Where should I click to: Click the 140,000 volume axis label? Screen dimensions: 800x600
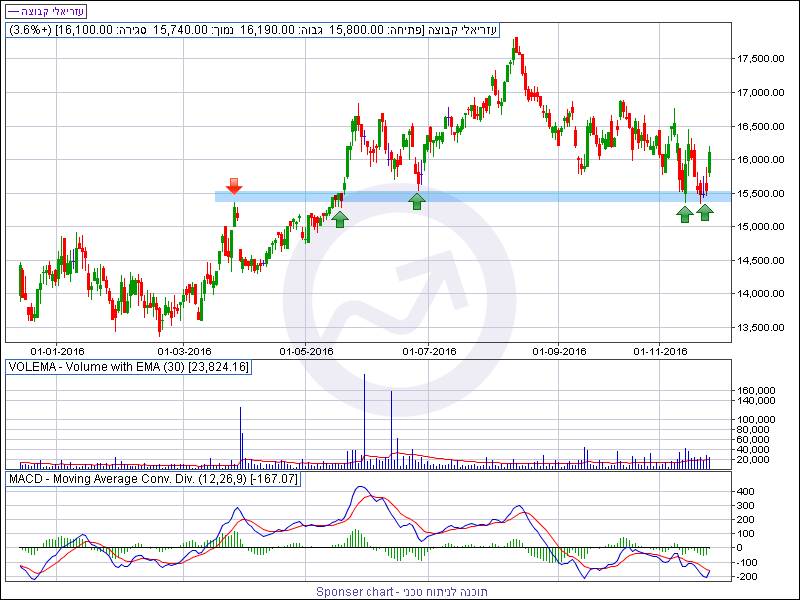point(756,401)
